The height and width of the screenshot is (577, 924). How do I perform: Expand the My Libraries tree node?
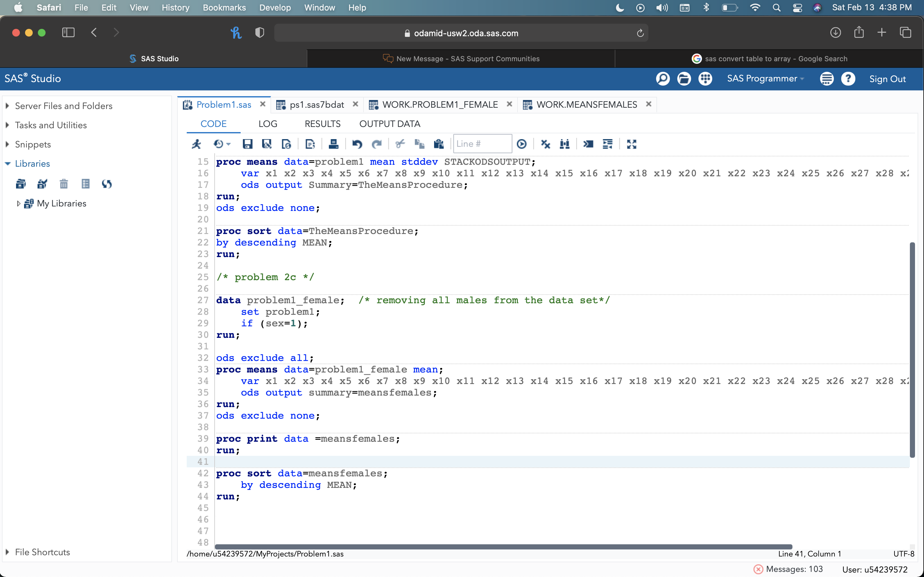[x=18, y=204]
